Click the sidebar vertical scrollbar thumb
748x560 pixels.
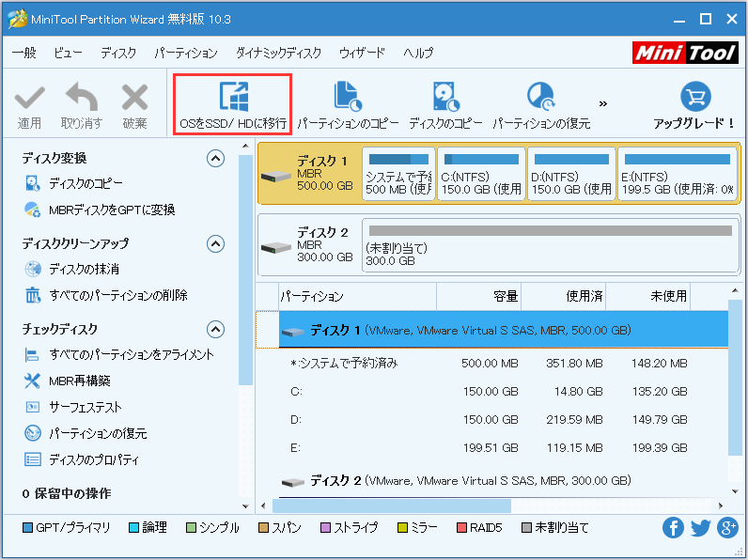pyautogui.click(x=245, y=270)
